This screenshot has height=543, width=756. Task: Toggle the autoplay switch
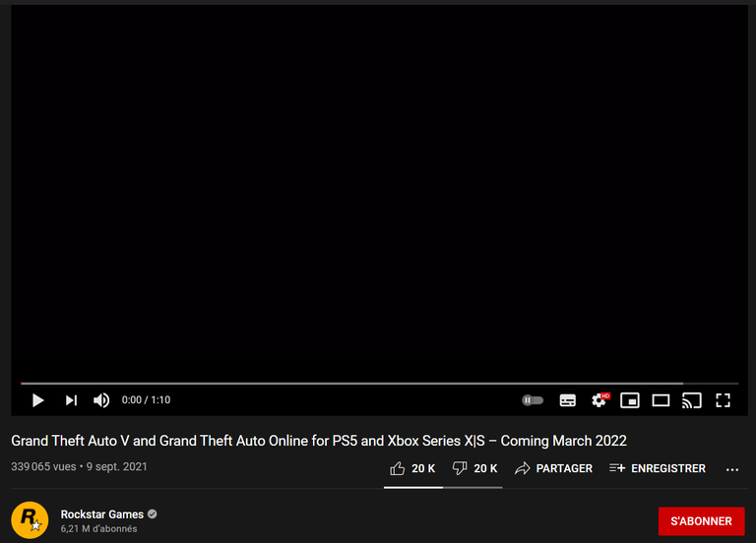click(533, 400)
